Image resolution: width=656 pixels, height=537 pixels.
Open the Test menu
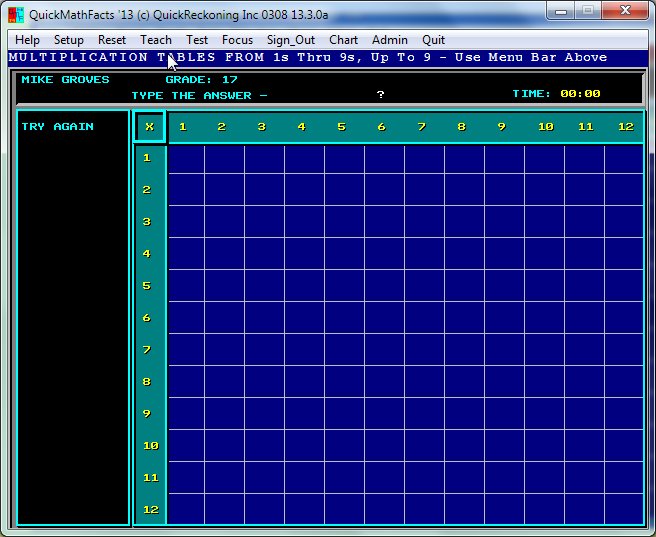point(197,40)
